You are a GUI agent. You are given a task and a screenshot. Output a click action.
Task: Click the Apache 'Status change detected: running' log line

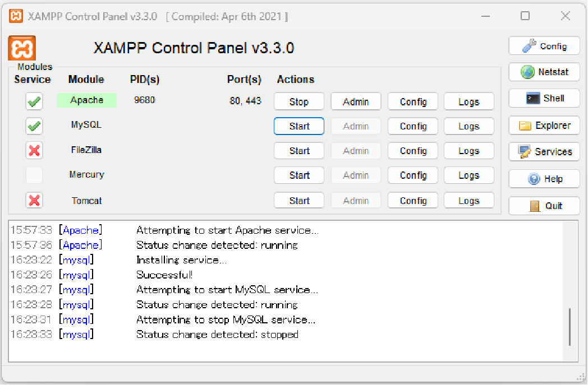(x=217, y=245)
